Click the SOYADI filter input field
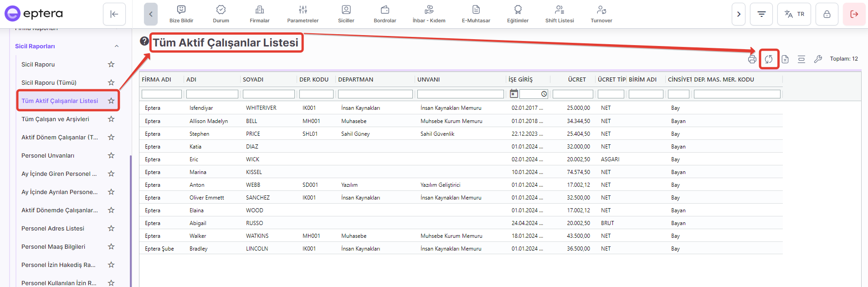The image size is (868, 287). tap(268, 94)
